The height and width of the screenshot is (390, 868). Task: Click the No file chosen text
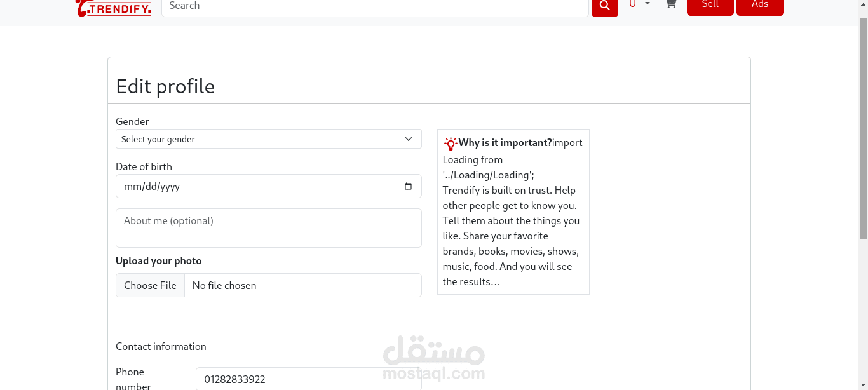pos(224,285)
